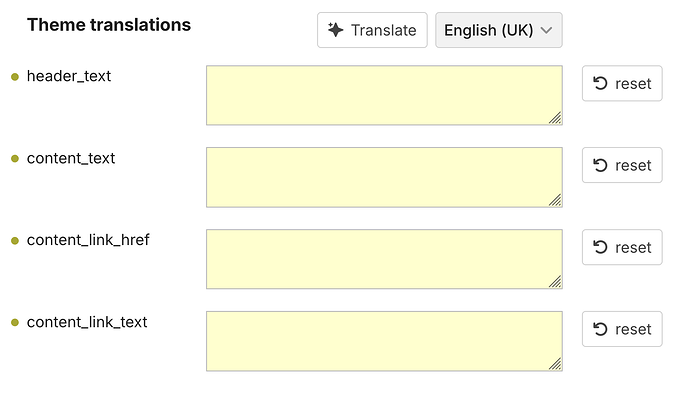Click the content_link_href key label

click(88, 240)
